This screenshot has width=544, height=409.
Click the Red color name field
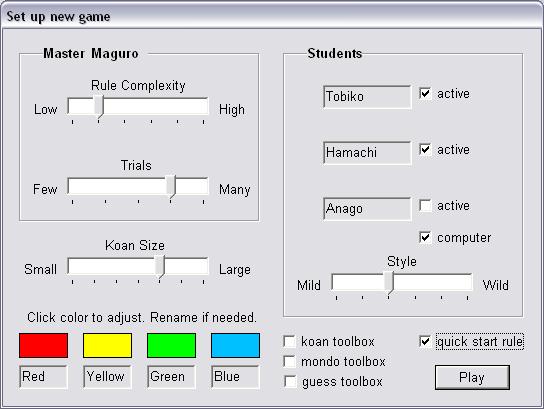43,377
